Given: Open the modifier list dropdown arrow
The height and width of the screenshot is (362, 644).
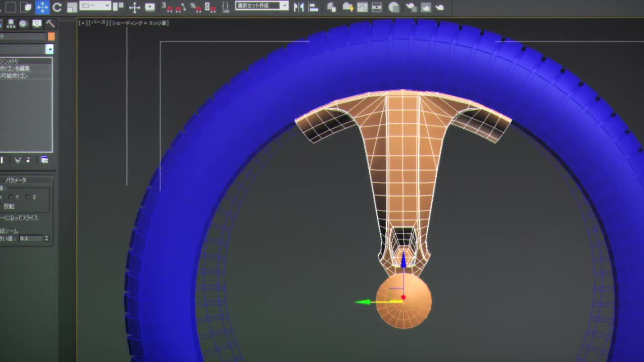Looking at the screenshot, I should point(49,49).
